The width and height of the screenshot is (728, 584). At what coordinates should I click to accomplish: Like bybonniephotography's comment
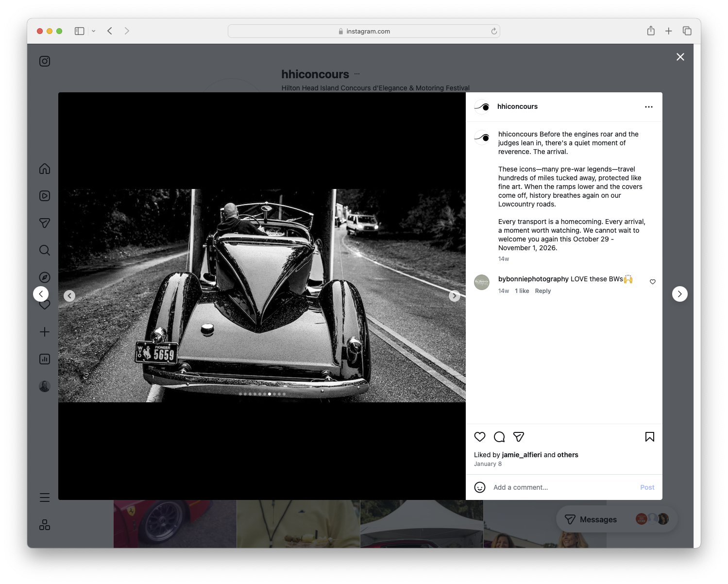pos(652,281)
